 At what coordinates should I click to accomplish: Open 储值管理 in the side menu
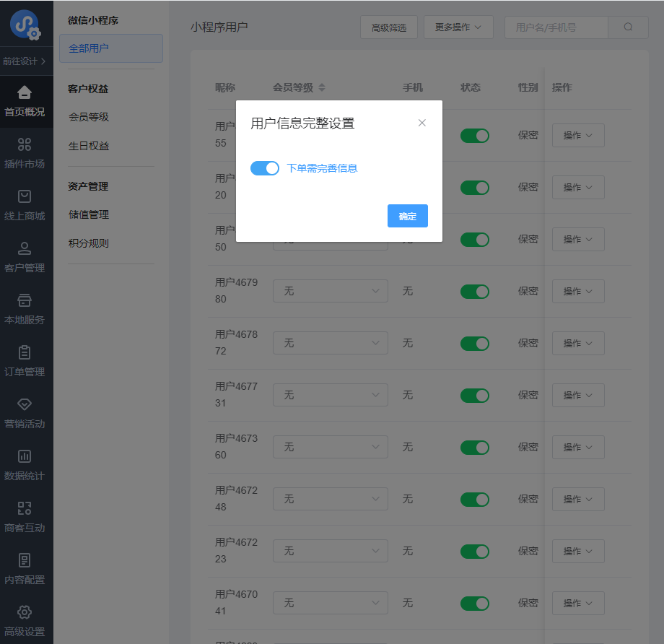coord(89,214)
